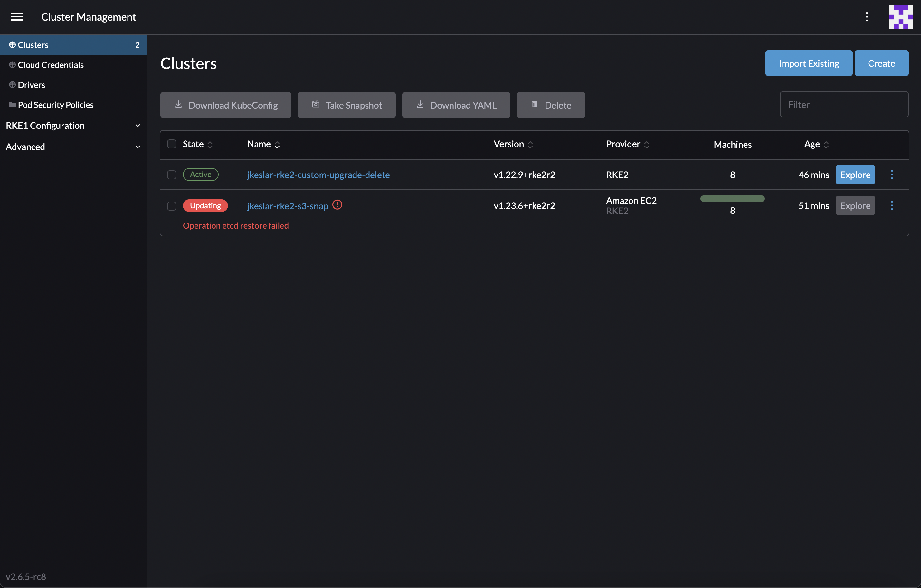Expand the RKE1 Configuration section
This screenshot has height=588, width=921.
pos(73,126)
